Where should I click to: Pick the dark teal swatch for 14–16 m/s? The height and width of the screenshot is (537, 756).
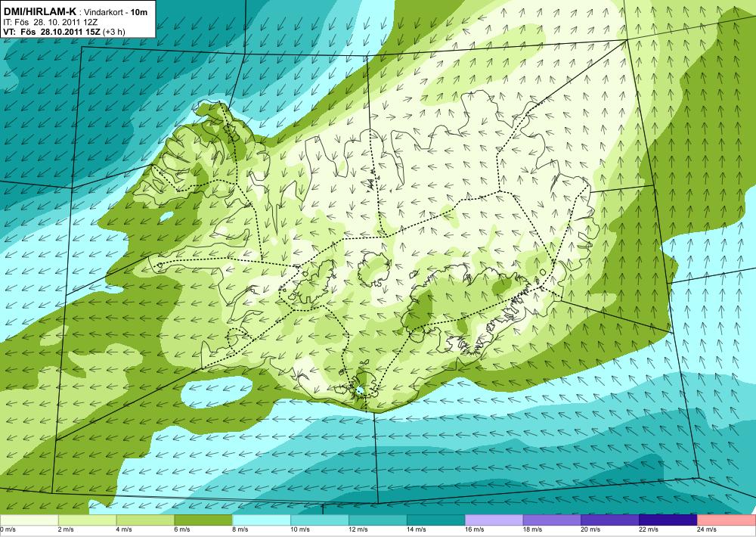(436, 520)
